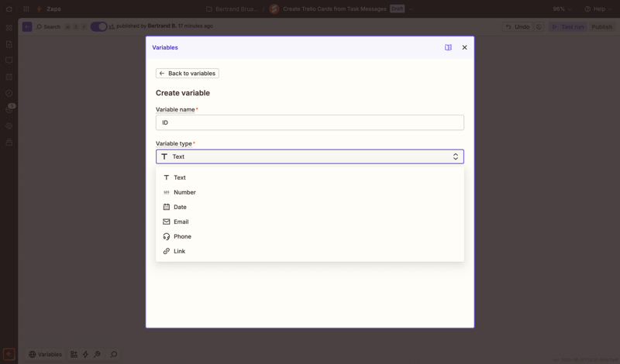Expand the zap title chevron after Draft
This screenshot has width=620, height=364.
coord(411,9)
